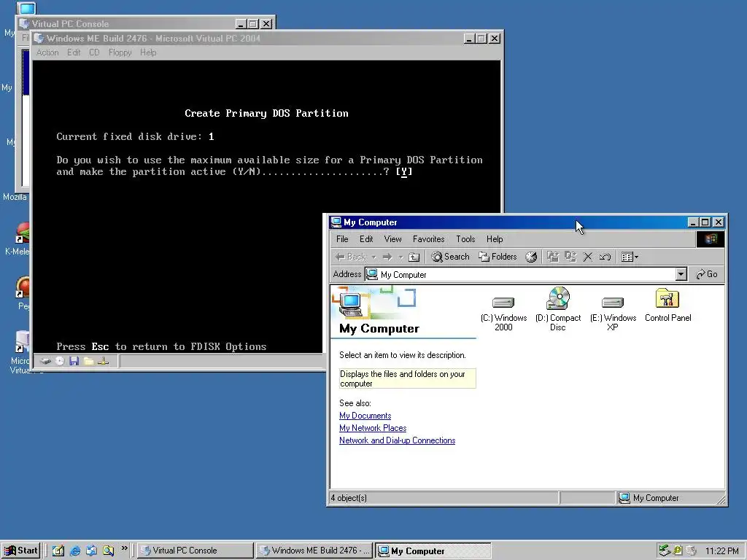
Task: Switch to Virtual PC Console taskbar button
Action: [x=196, y=551]
